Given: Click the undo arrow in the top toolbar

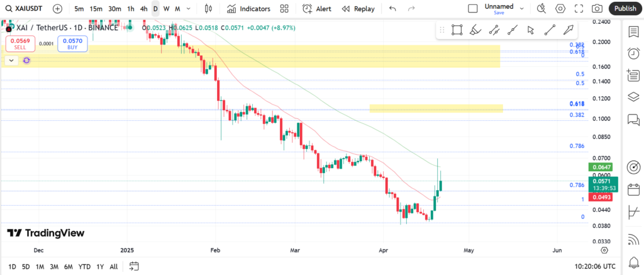Looking at the screenshot, I should (x=393, y=9).
